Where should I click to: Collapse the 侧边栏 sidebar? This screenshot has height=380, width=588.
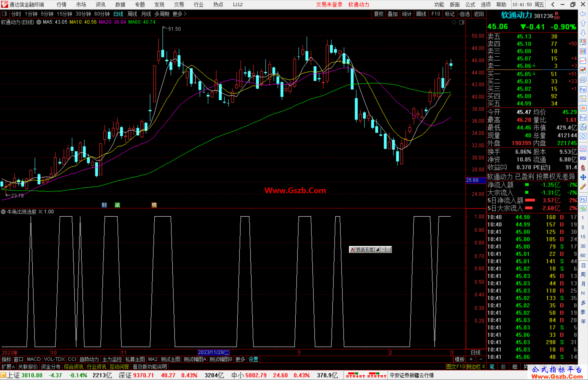[476, 367]
